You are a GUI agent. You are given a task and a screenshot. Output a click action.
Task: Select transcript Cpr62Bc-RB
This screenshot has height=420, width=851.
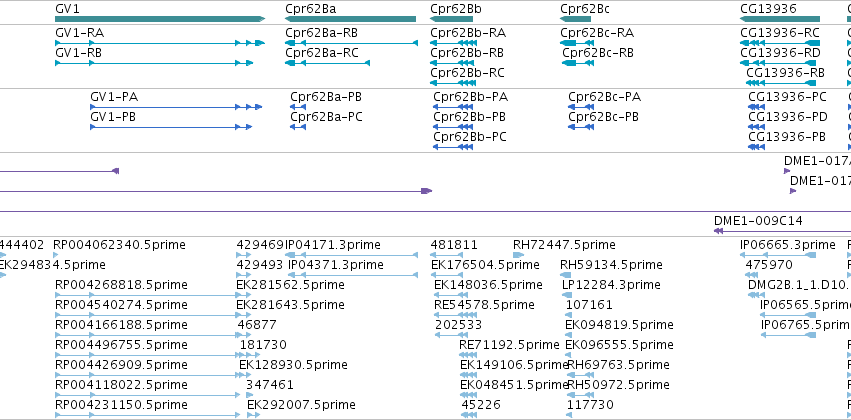coord(598,53)
